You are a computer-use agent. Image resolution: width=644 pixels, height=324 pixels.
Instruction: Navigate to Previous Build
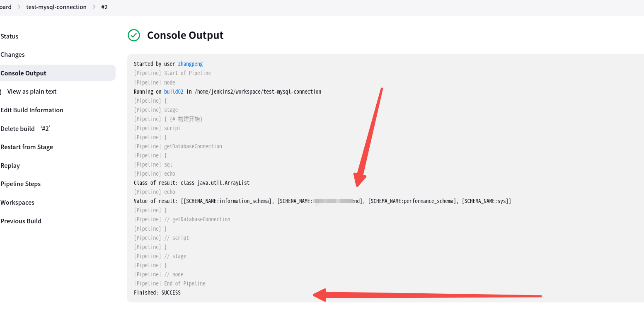pyautogui.click(x=21, y=221)
